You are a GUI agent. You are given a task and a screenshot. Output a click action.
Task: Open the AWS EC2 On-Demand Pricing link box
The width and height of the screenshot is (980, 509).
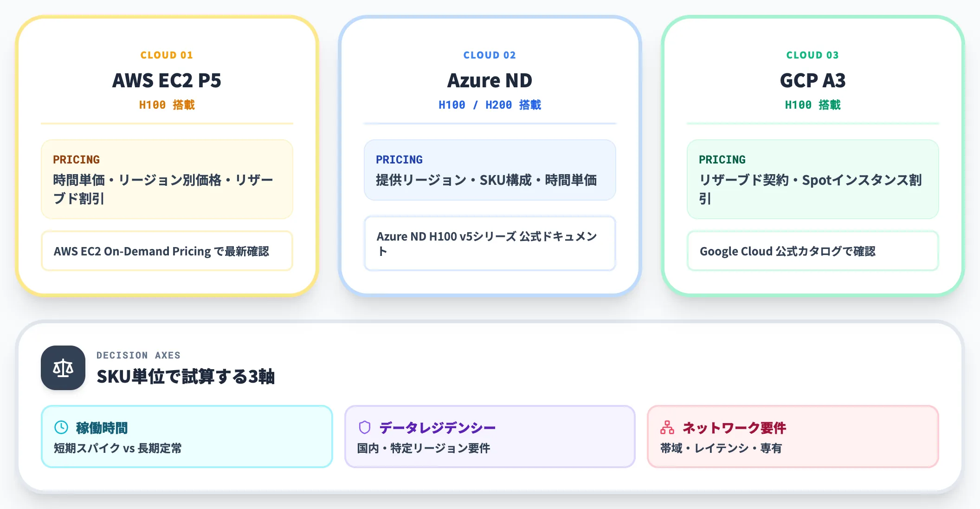(x=167, y=251)
